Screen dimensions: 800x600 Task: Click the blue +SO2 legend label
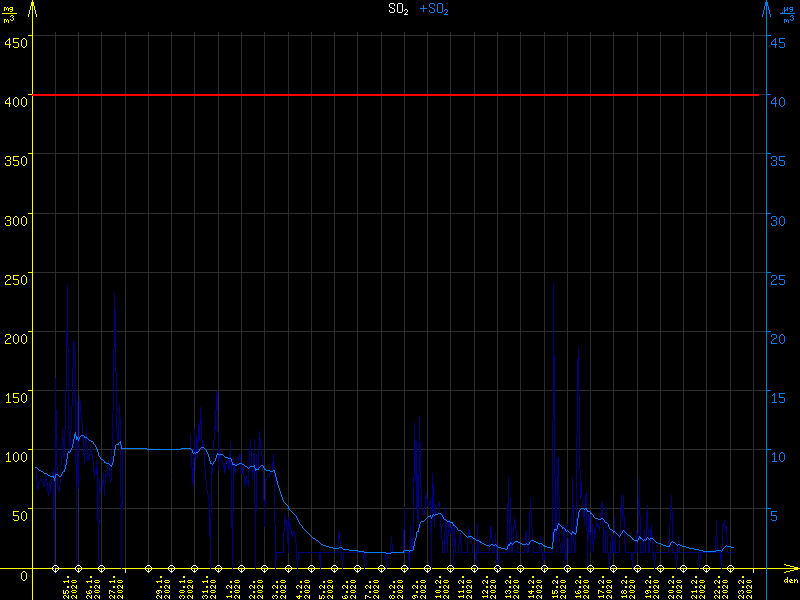[434, 9]
